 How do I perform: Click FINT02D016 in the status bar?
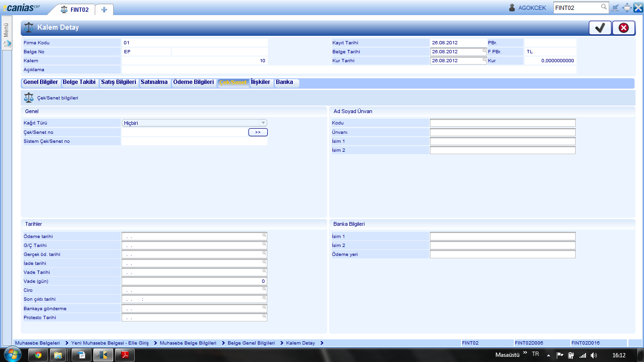[x=585, y=343]
